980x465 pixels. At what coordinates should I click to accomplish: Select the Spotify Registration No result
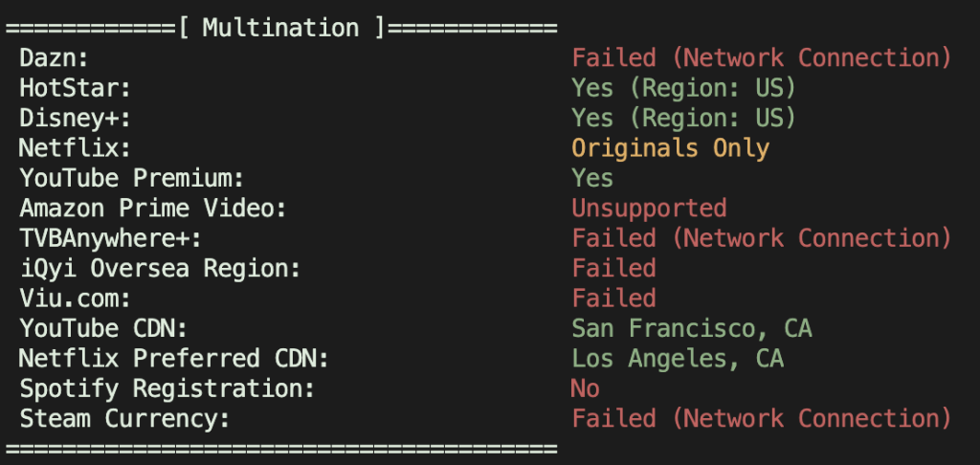585,388
